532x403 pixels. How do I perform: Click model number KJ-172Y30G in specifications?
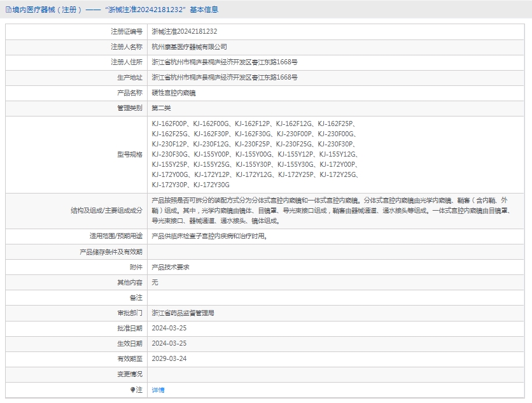click(x=211, y=185)
